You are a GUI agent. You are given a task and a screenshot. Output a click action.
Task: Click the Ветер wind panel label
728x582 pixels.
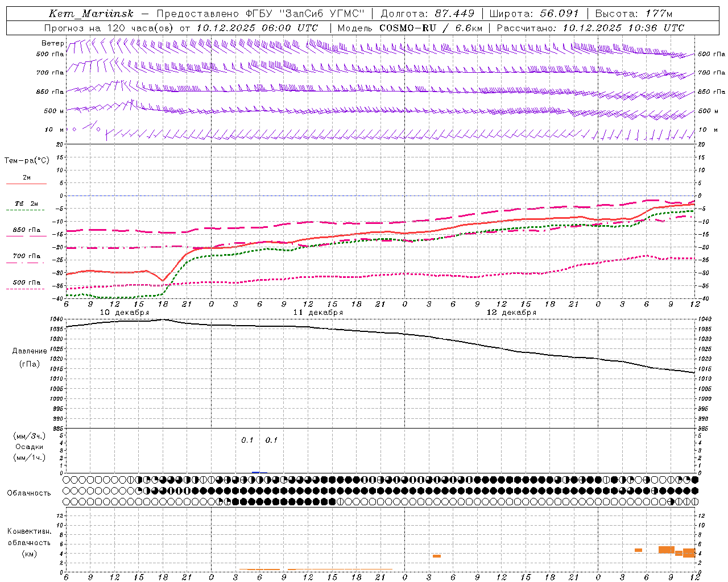52,43
